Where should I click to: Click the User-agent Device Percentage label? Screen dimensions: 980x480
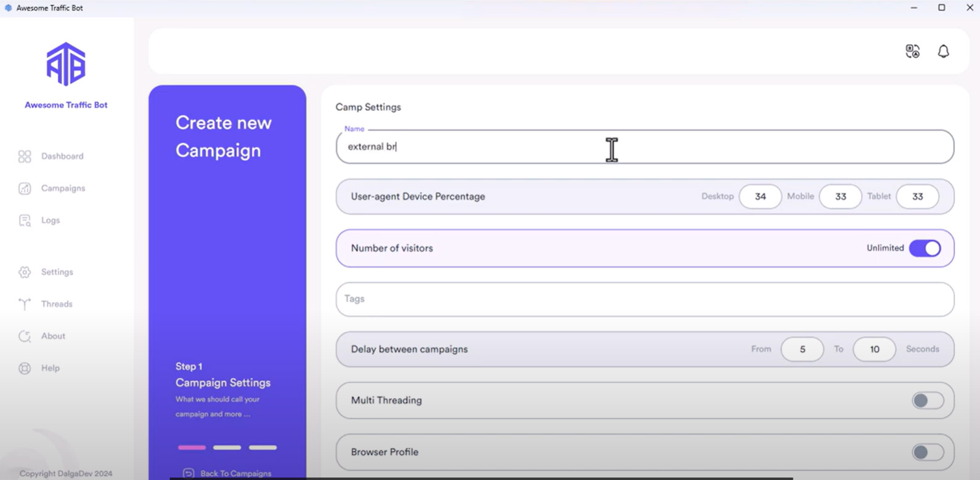(418, 197)
